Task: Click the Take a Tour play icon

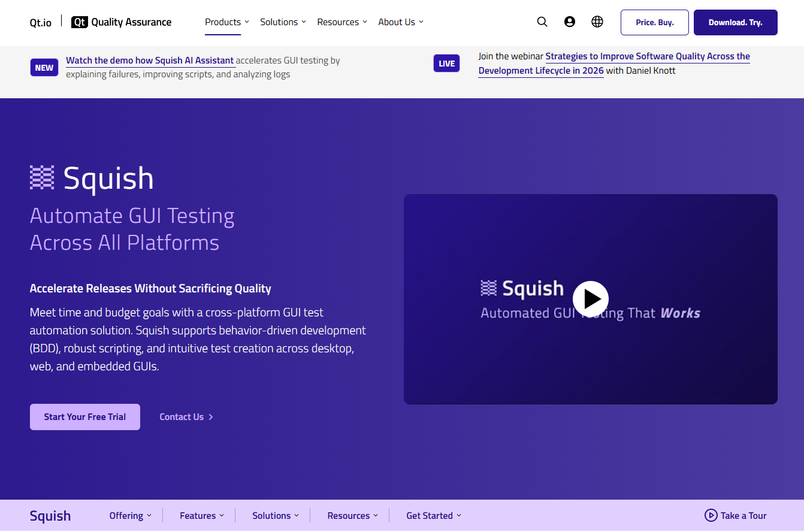Action: 711,516
